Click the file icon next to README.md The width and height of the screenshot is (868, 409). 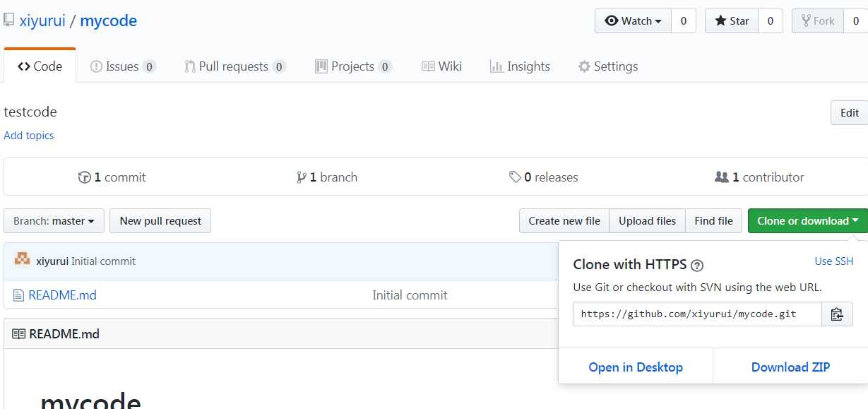[19, 295]
